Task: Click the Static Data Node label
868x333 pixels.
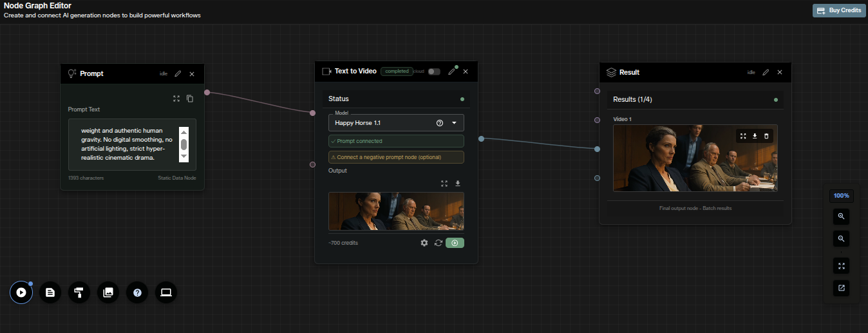Action: pyautogui.click(x=176, y=178)
